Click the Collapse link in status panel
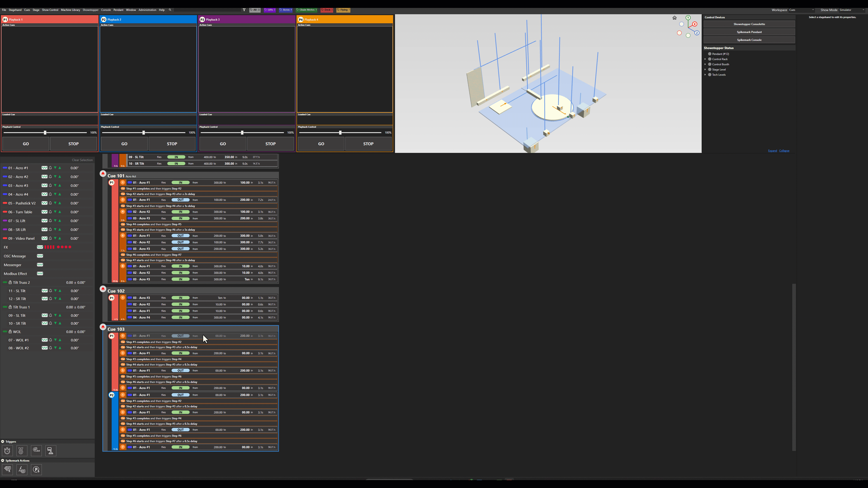868x488 pixels. (x=784, y=150)
